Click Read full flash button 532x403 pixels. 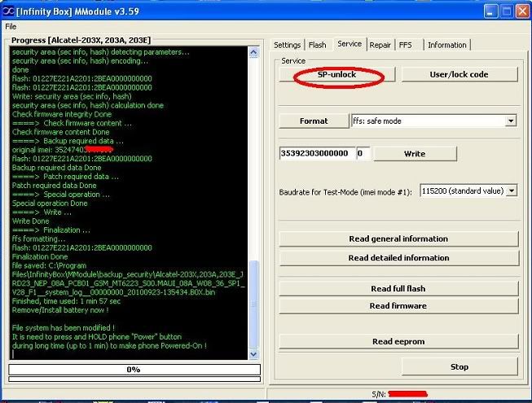coord(398,289)
